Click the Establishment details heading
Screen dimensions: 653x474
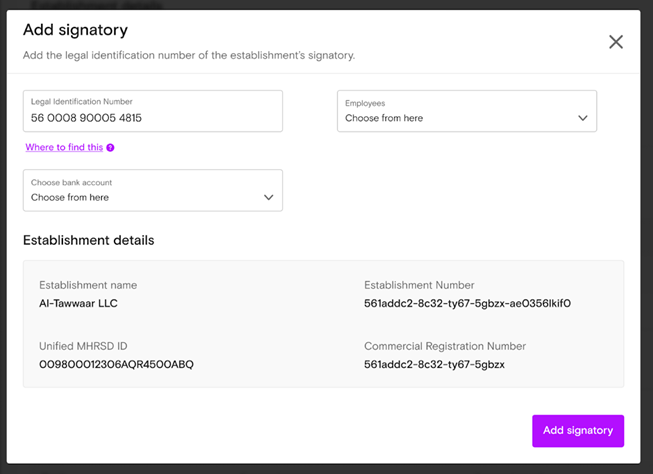coord(88,240)
